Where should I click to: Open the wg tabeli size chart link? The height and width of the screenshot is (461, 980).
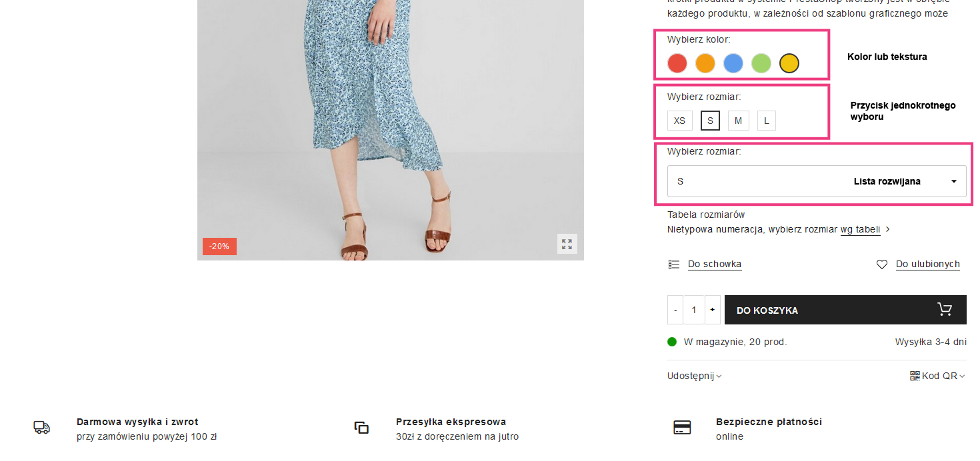[x=860, y=230]
